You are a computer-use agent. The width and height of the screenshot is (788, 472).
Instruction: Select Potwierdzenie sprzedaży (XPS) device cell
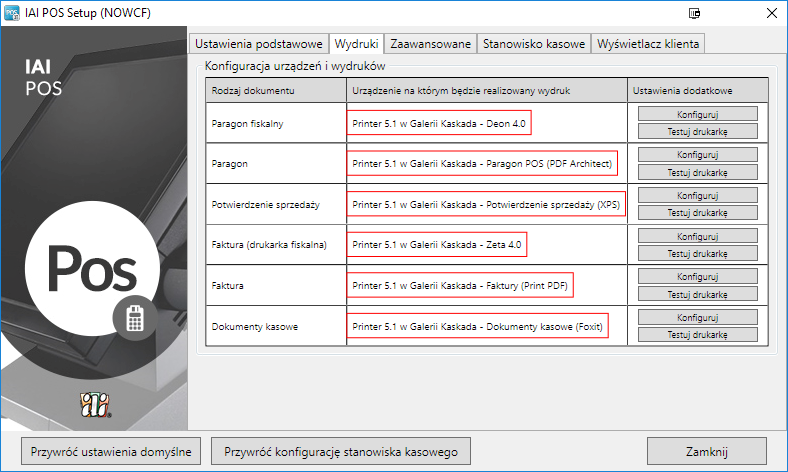[486, 205]
